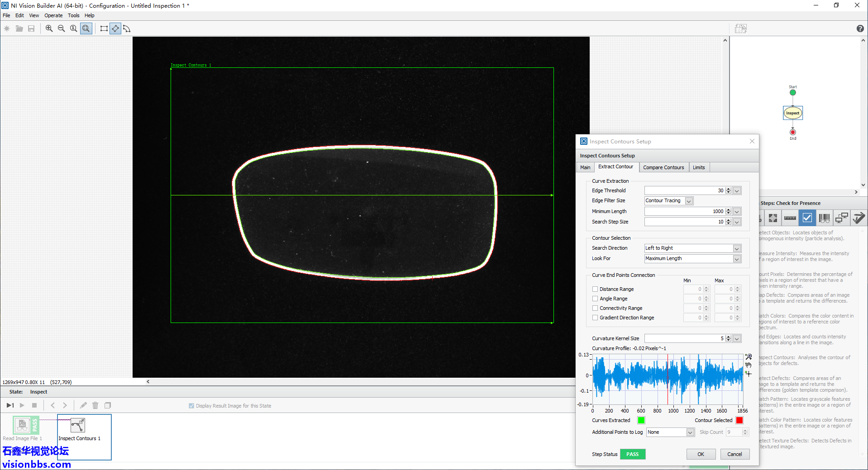This screenshot has height=470, width=868.
Task: Select the Annulus ROI tool
Action: pos(127,28)
